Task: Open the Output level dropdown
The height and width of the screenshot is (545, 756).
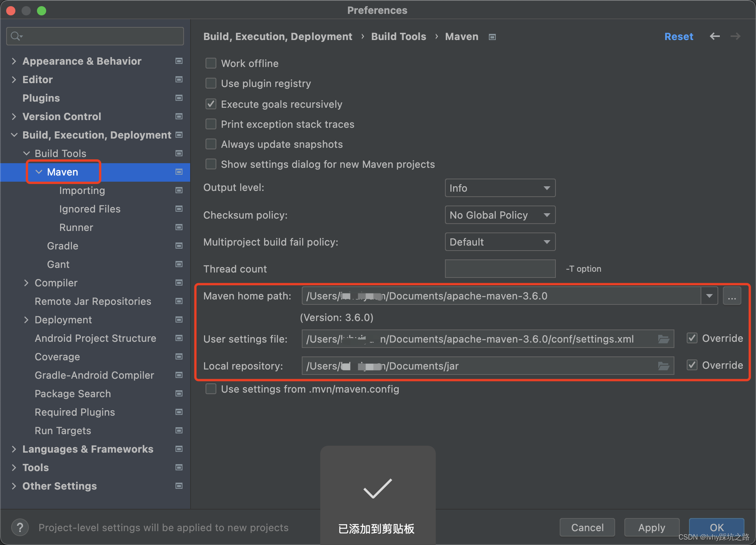Action: (x=500, y=188)
